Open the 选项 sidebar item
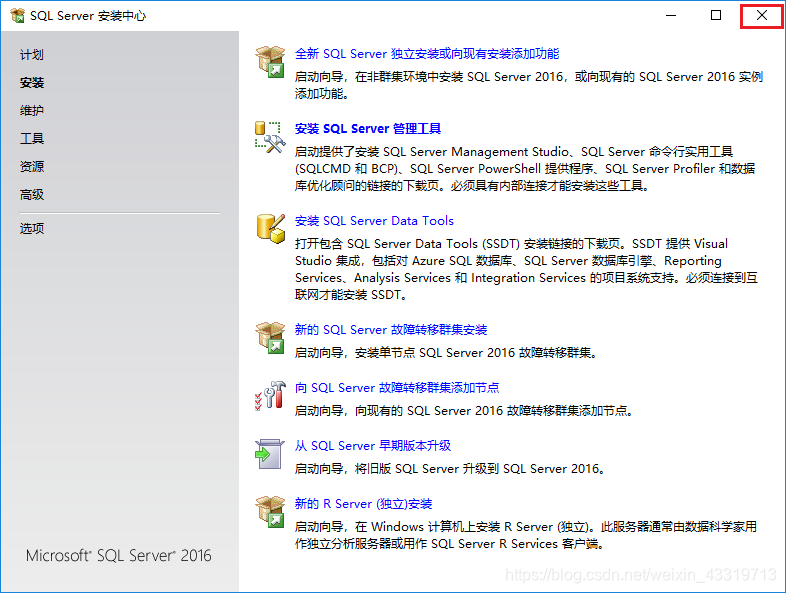786x593 pixels. click(x=32, y=229)
